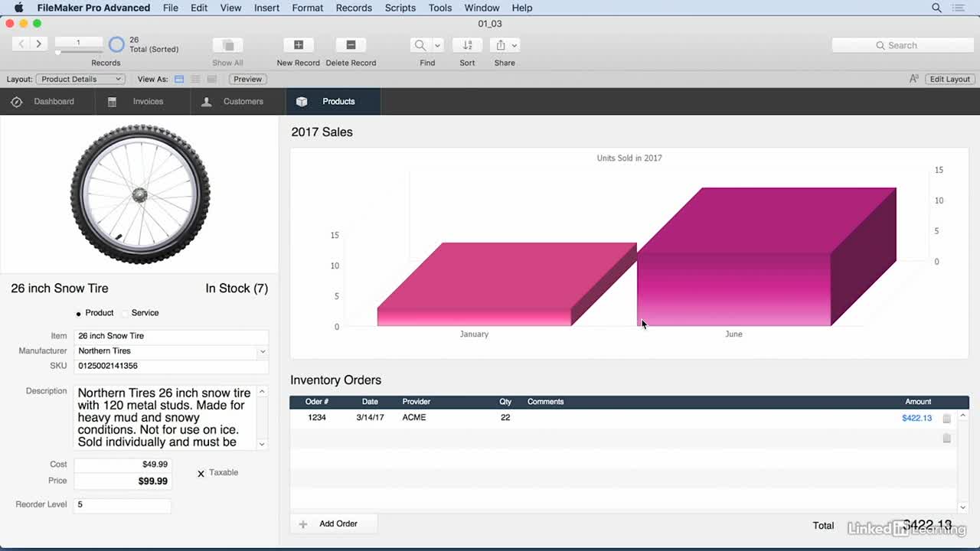Open the Share options dropdown arrow
The width and height of the screenshot is (980, 551).
[515, 45]
